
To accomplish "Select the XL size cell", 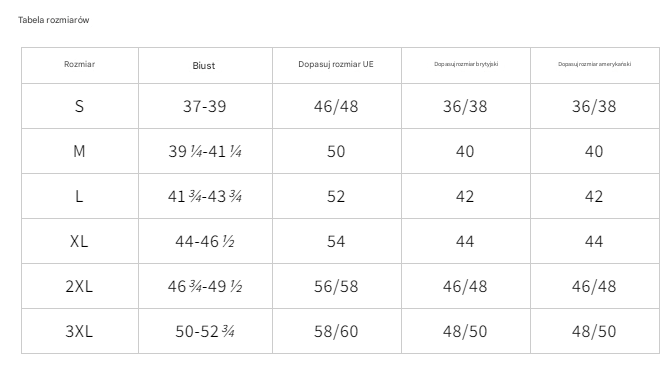I will (80, 241).
